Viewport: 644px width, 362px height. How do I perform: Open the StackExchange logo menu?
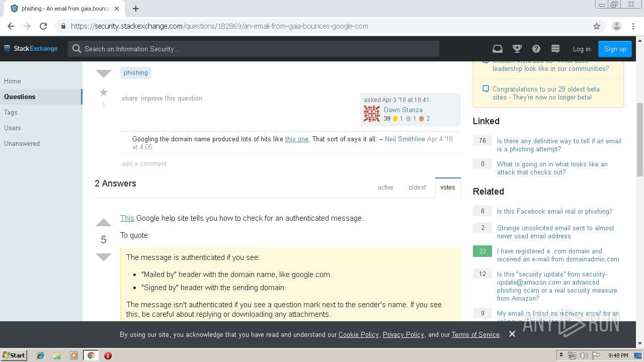coord(31,49)
